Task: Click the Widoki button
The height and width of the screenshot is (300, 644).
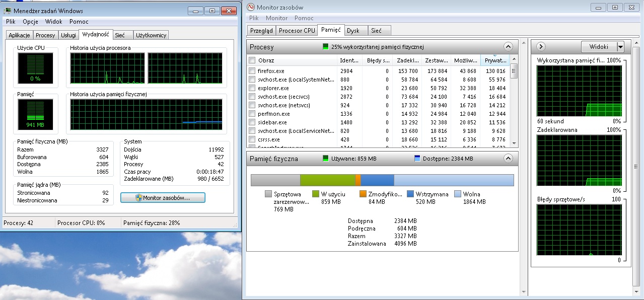Action: pyautogui.click(x=599, y=47)
